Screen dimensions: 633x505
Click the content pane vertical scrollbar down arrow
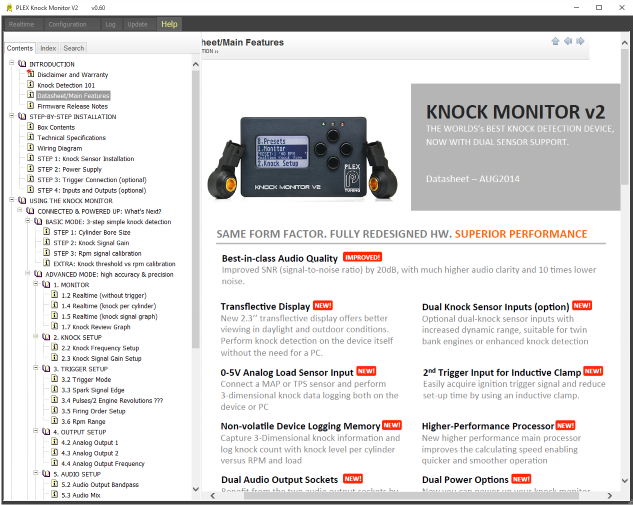[625, 480]
